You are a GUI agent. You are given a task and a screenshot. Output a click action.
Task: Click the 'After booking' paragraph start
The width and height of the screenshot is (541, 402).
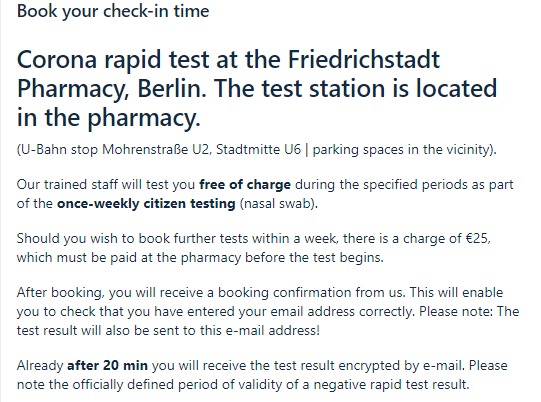59,293
